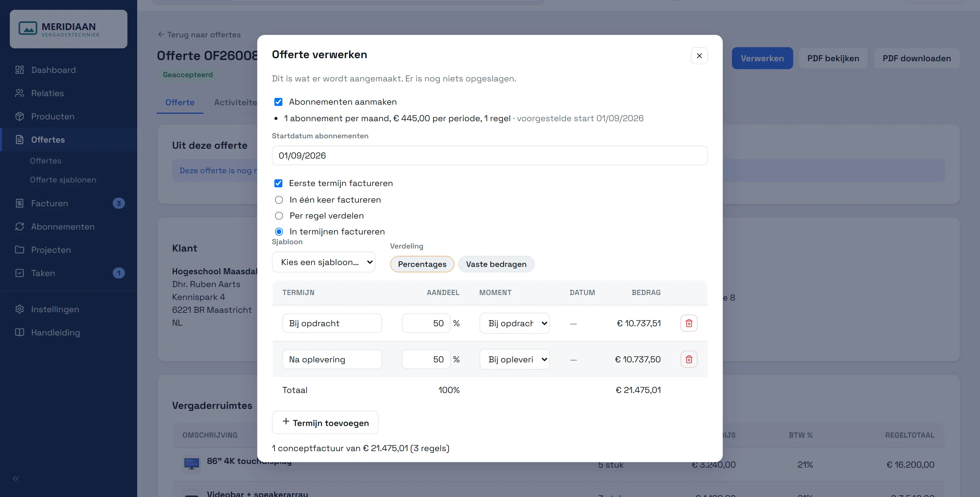Screen dimensions: 980x497
Task: Click the Relaties people icon
Action: [x=19, y=93]
